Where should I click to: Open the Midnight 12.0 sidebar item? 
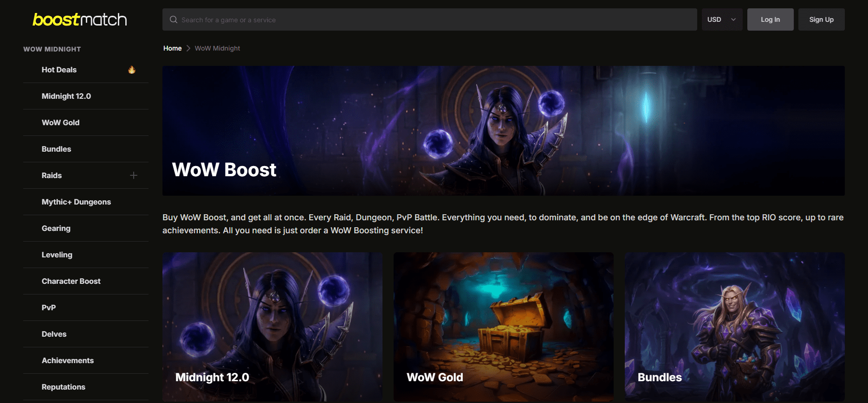(66, 96)
